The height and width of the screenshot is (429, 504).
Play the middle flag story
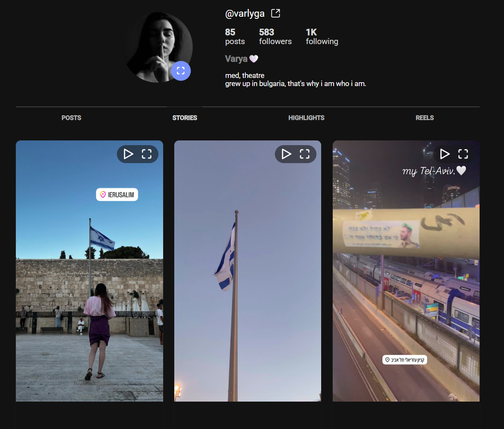point(286,154)
